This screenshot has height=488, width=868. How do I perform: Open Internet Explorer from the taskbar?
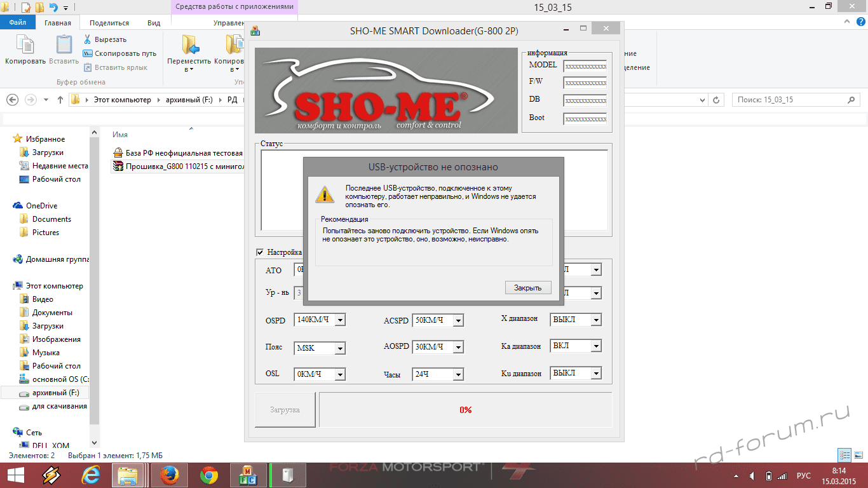pos(92,475)
